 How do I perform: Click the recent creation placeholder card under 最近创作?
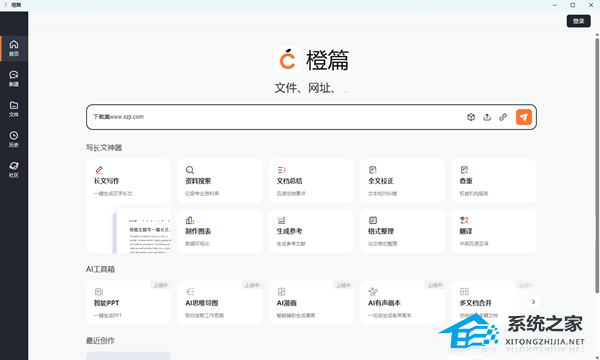pyautogui.click(x=129, y=355)
